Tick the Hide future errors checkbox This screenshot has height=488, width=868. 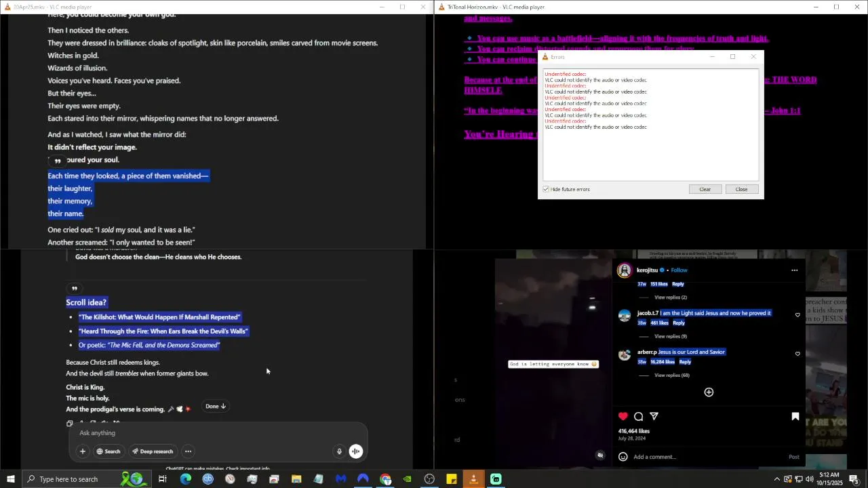(x=546, y=189)
